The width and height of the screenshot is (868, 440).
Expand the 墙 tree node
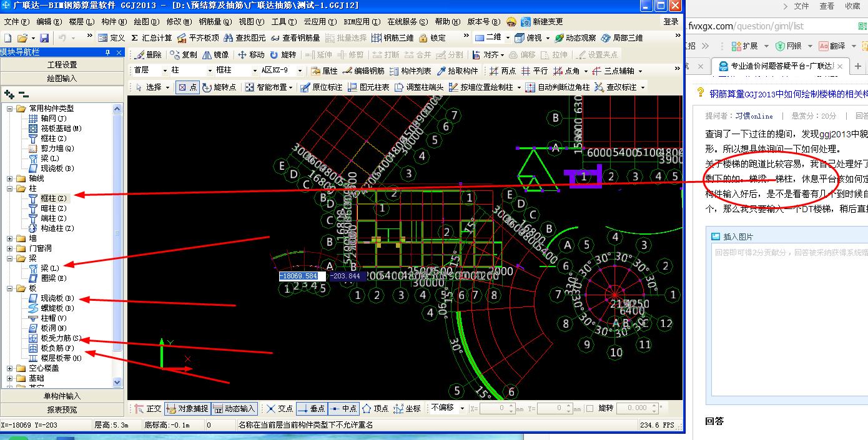[10, 238]
